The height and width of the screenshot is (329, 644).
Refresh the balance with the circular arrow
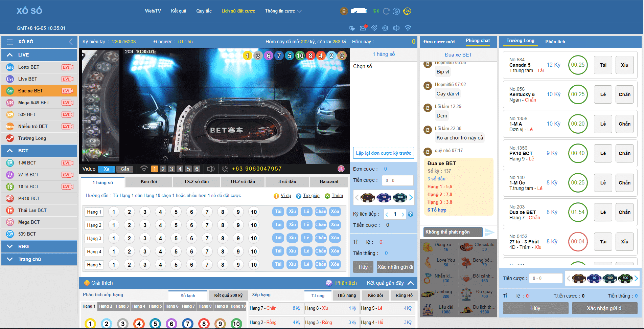tap(386, 11)
